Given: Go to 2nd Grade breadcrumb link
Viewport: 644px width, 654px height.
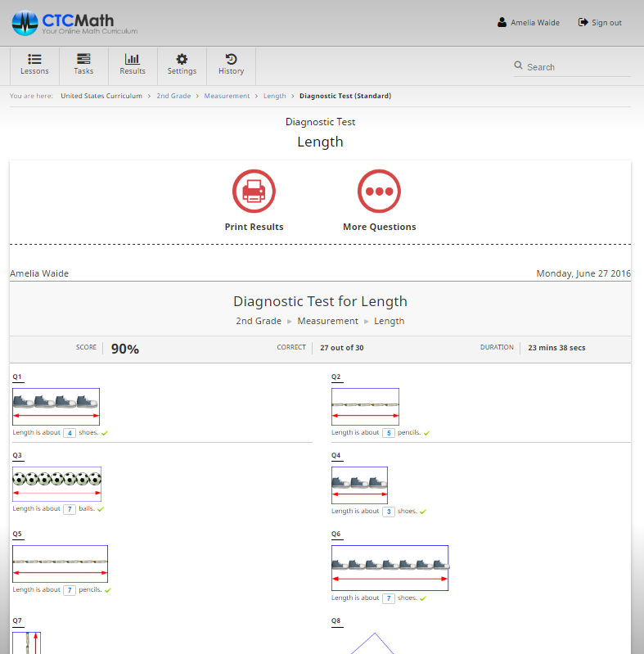Looking at the screenshot, I should pyautogui.click(x=173, y=96).
